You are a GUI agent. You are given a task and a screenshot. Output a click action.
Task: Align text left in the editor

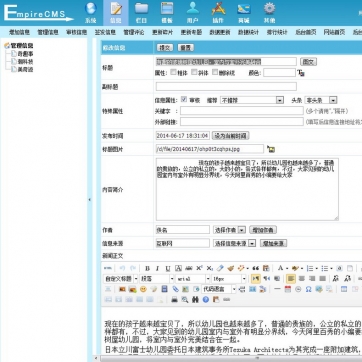pyautogui.click(x=291, y=279)
